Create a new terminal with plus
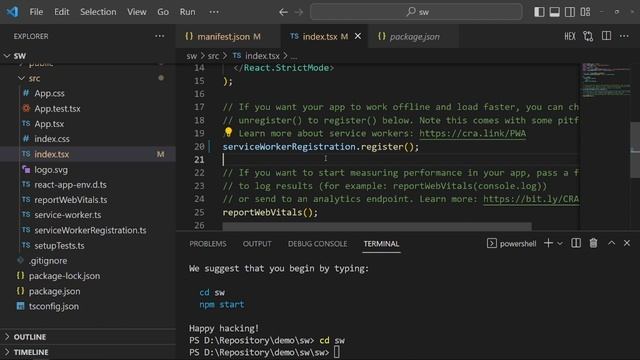 click(x=548, y=243)
